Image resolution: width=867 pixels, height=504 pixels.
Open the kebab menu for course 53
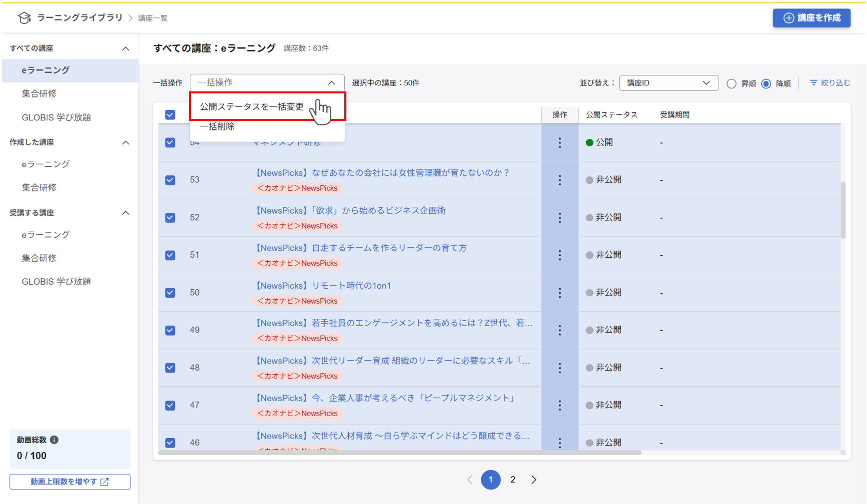point(560,180)
